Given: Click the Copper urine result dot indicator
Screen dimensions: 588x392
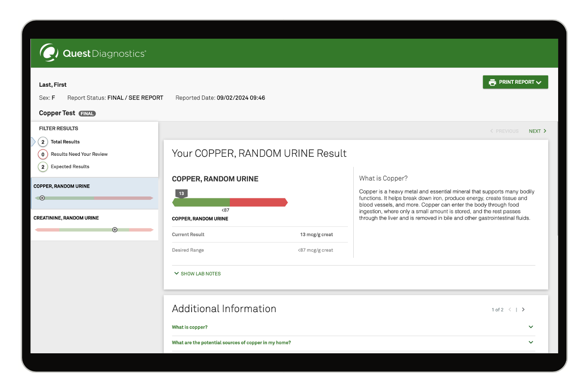Looking at the screenshot, I should click(x=42, y=198).
